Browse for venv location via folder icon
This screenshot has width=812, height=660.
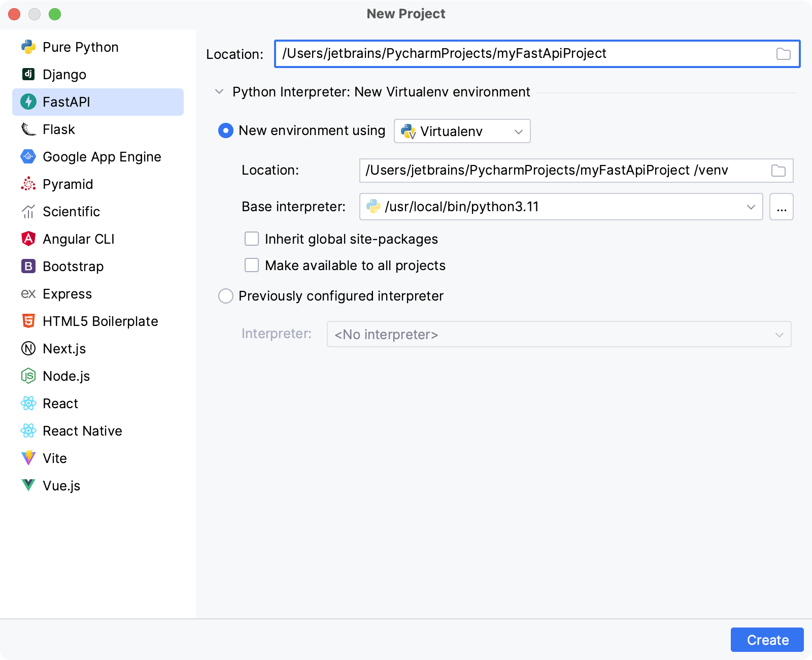tap(779, 171)
